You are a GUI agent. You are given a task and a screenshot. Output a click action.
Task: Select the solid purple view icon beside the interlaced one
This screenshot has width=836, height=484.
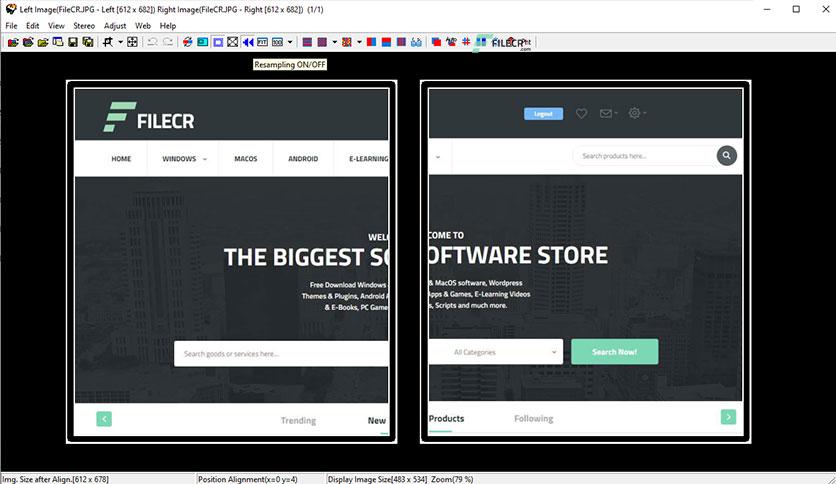coord(322,42)
